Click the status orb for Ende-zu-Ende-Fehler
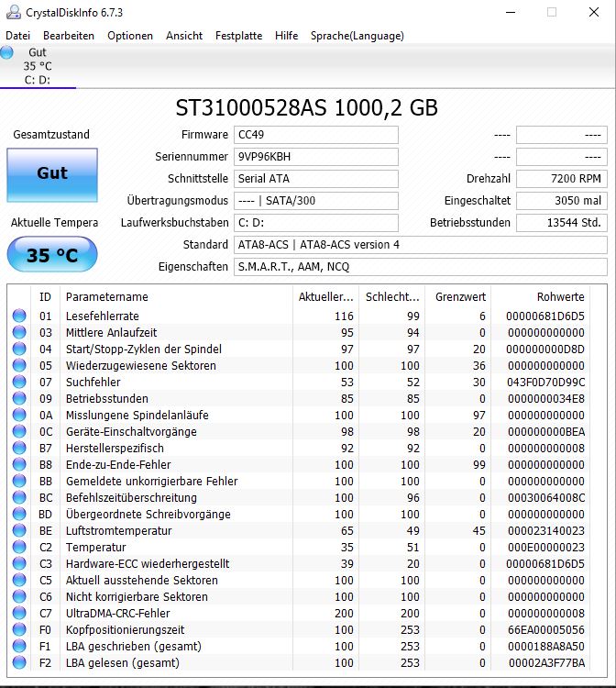 (x=19, y=464)
